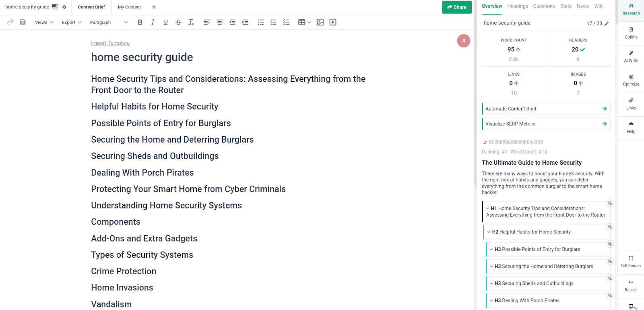The height and width of the screenshot is (310, 644).
Task: Insert an image
Action: click(320, 22)
